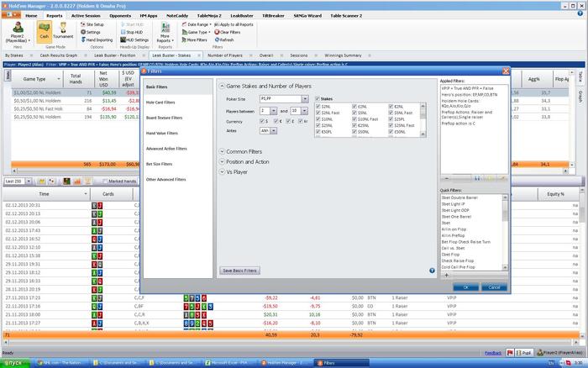This screenshot has height=368, width=588.
Task: Open Site Setup in the ribbon
Action: click(92, 24)
